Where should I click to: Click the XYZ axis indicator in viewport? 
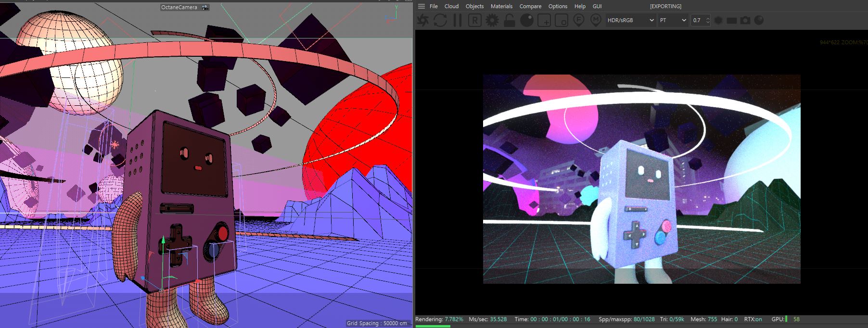pyautogui.click(x=392, y=14)
